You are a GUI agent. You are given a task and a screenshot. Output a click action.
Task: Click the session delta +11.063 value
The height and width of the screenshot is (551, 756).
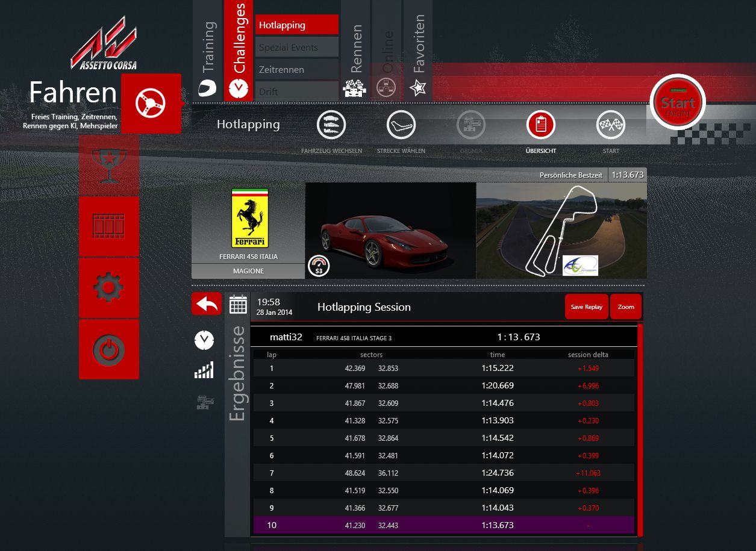[x=588, y=473]
